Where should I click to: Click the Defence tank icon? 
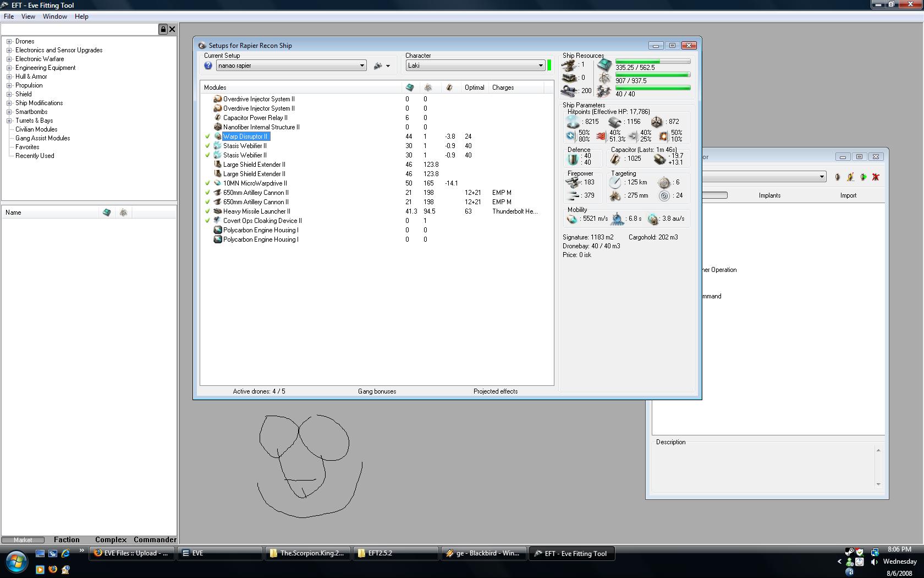click(573, 159)
